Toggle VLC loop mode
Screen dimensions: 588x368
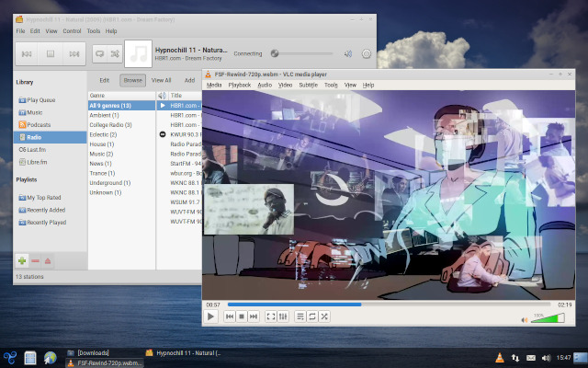coord(312,316)
